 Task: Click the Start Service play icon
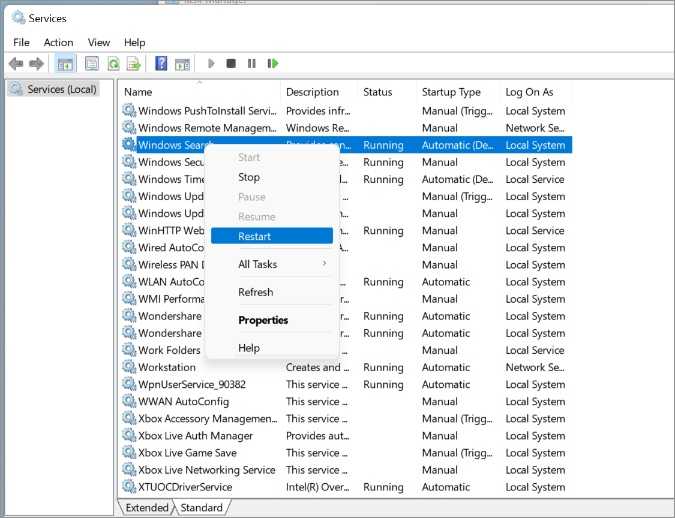coord(211,64)
